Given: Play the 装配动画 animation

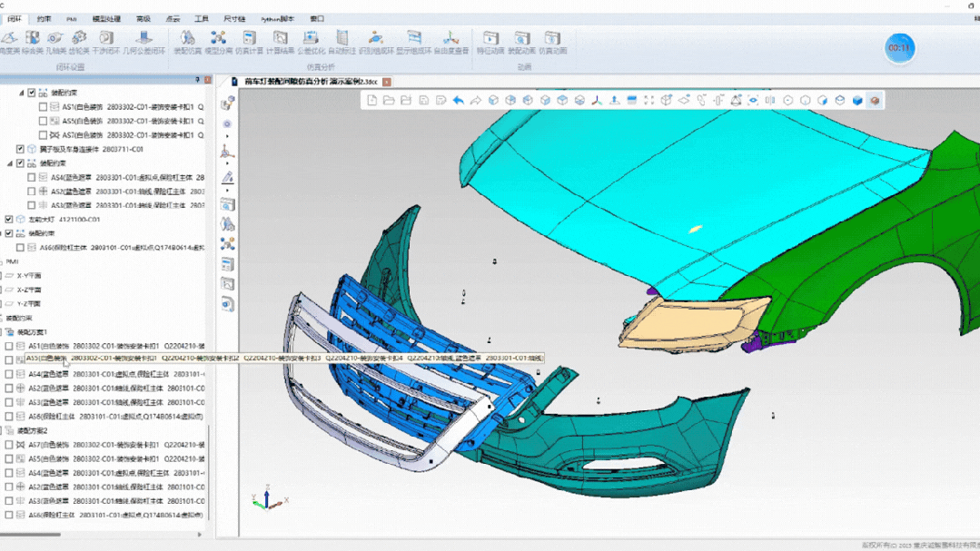Looking at the screenshot, I should click(521, 42).
